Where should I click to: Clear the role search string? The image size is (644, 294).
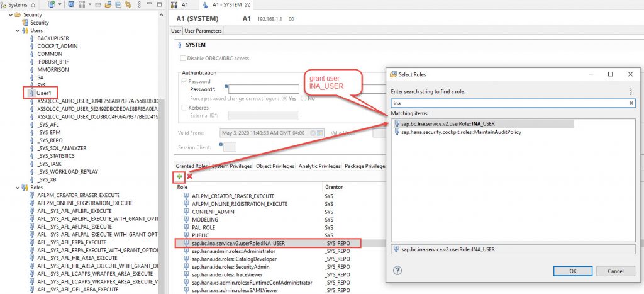tap(631, 103)
